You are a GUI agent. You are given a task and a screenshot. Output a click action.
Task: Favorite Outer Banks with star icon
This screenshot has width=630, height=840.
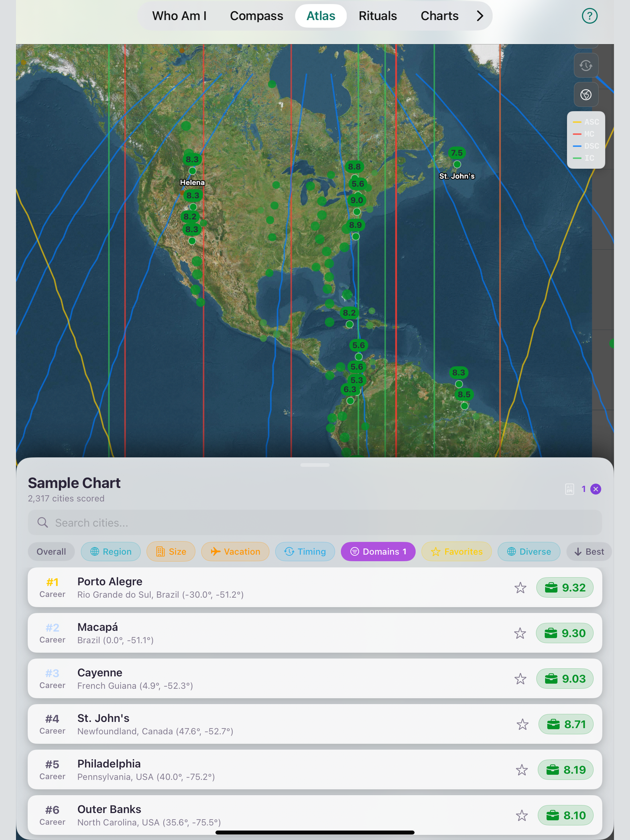click(x=522, y=815)
